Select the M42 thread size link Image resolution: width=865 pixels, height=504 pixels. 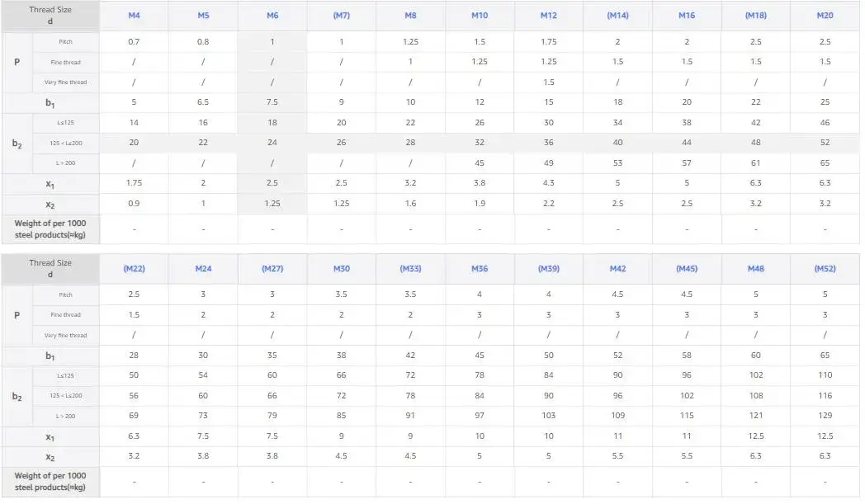pos(617,269)
